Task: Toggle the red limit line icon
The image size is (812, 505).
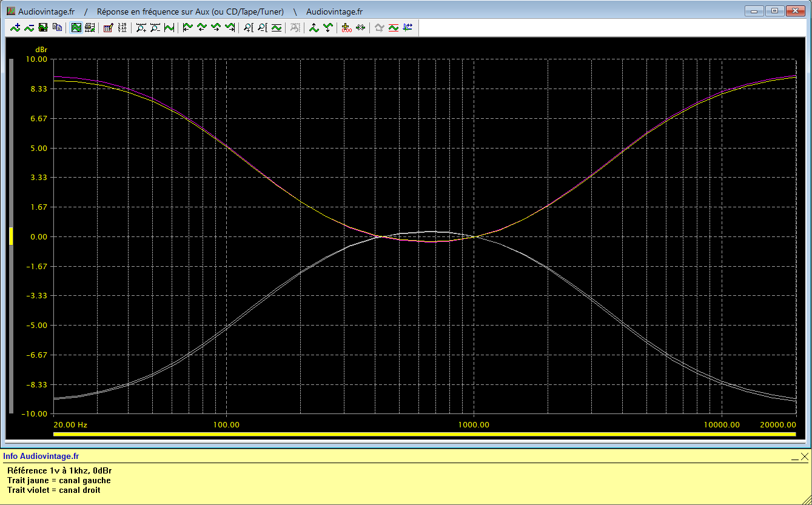Action: click(x=393, y=27)
